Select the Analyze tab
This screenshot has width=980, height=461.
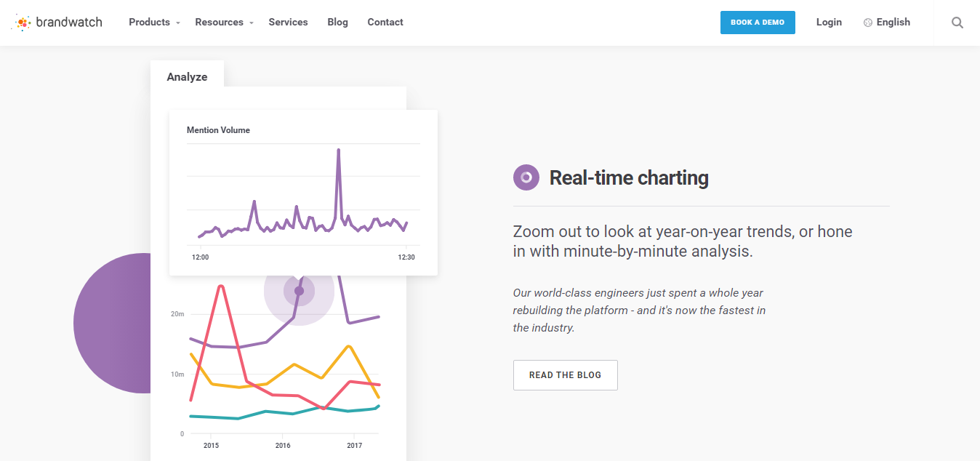187,77
